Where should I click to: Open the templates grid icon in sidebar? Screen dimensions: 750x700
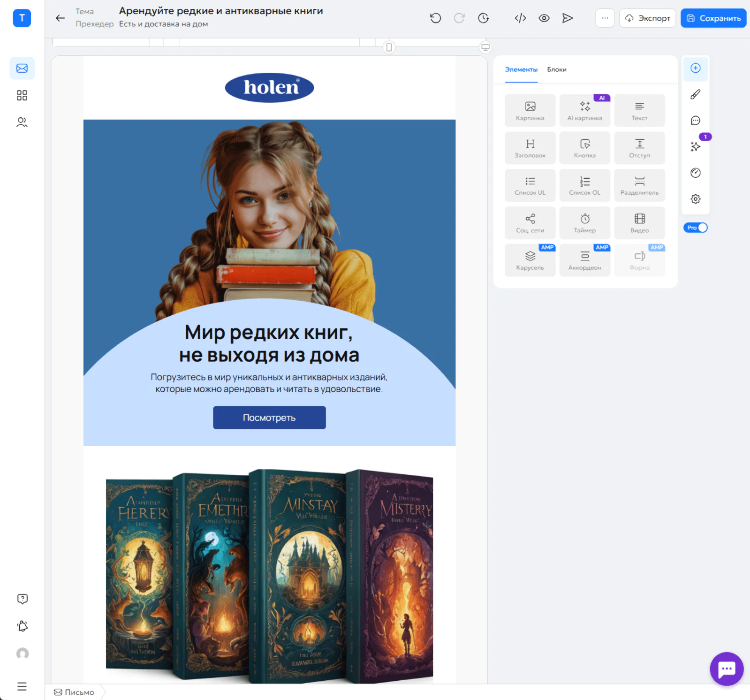[22, 96]
